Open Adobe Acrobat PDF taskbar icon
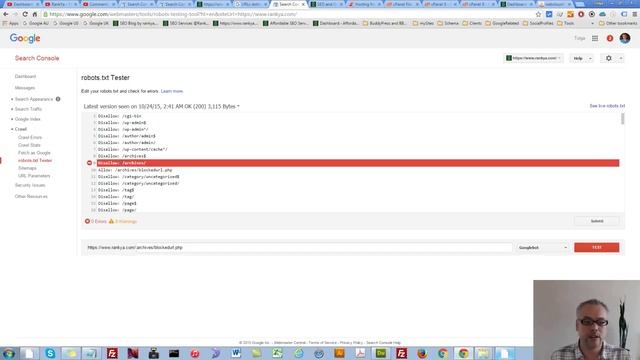This screenshot has width=640, height=360. click(x=360, y=353)
